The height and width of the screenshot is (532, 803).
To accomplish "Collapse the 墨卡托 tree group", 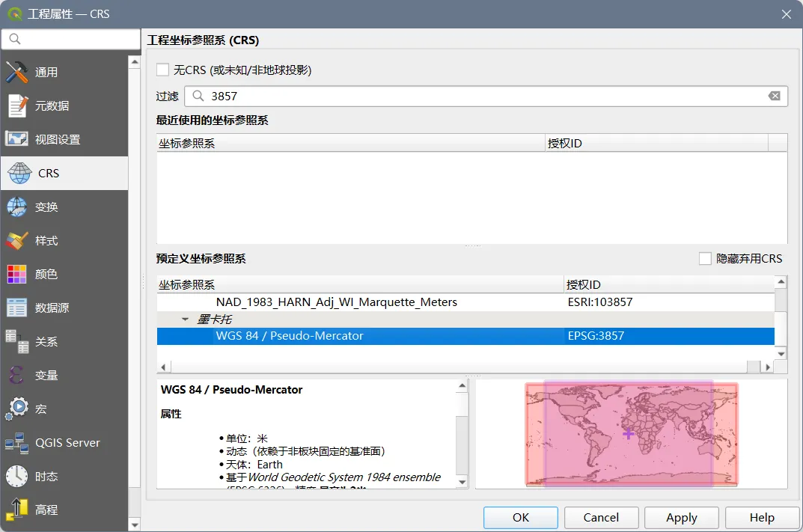I will click(x=185, y=319).
